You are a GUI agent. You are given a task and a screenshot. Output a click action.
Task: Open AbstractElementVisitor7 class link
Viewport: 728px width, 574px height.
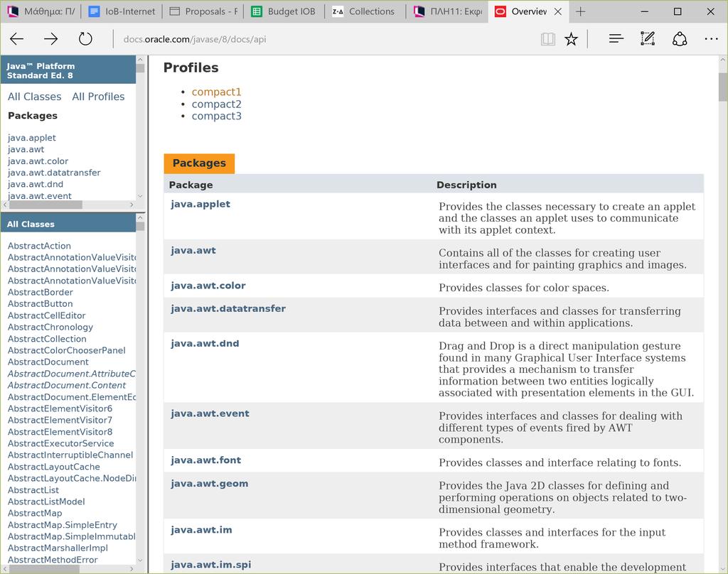tap(60, 420)
